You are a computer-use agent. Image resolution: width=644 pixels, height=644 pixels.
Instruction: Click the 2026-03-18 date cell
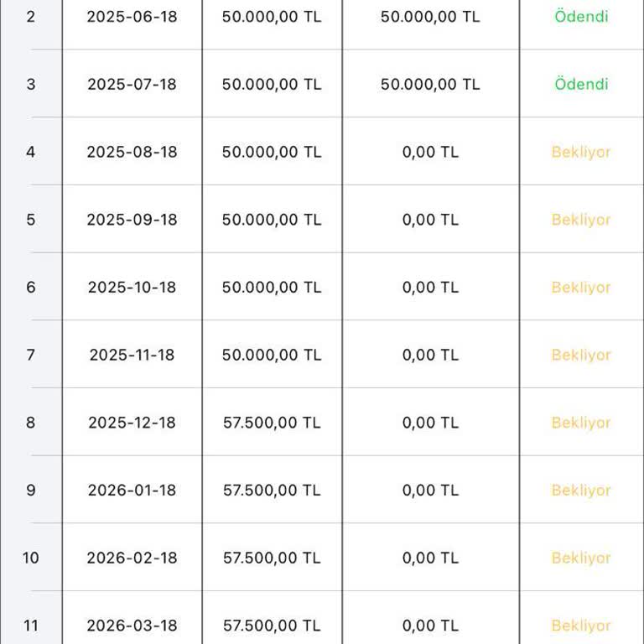click(x=132, y=626)
